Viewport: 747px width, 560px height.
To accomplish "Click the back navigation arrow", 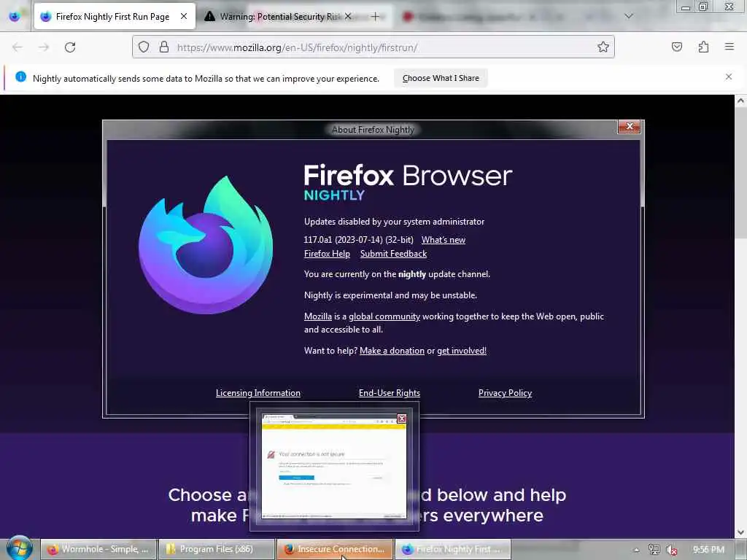I will pyautogui.click(x=18, y=47).
